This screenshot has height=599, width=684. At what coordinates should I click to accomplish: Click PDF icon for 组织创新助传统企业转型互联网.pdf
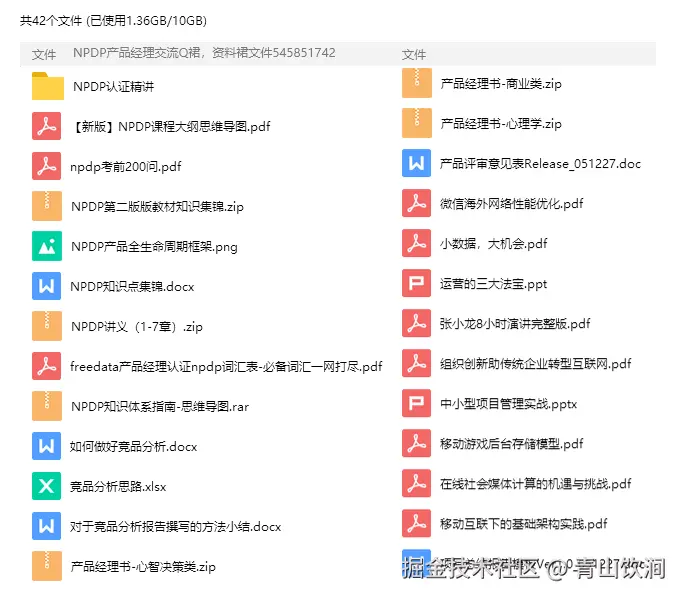click(x=417, y=363)
